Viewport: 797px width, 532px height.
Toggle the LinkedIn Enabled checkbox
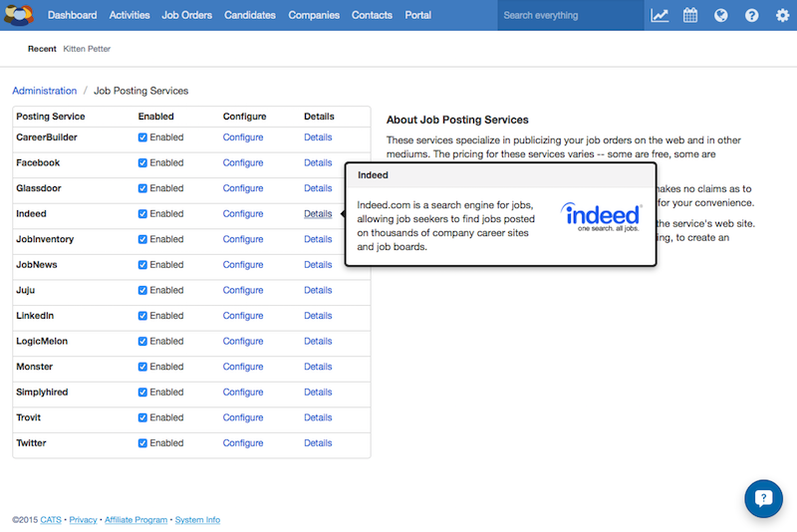[x=143, y=316]
